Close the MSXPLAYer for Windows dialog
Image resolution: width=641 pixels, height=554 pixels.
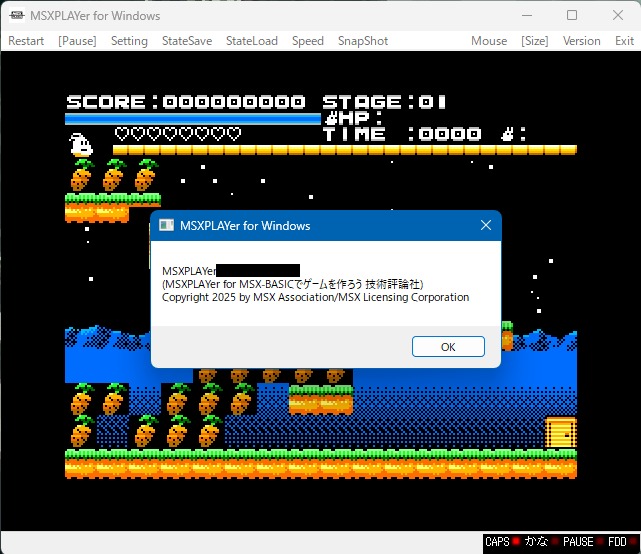486,225
